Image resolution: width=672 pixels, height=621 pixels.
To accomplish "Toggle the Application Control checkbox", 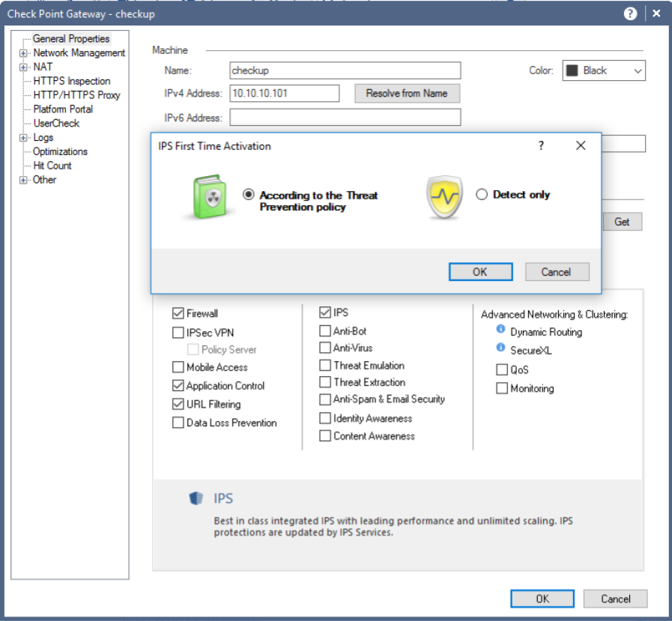I will (x=178, y=385).
